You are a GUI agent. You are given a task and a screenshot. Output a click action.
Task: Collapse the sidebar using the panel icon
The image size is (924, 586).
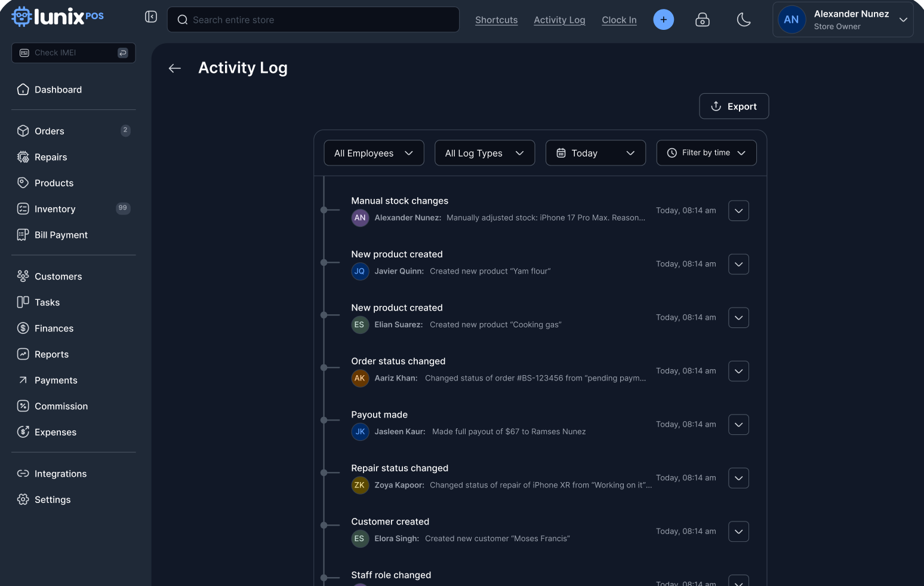coord(151,17)
